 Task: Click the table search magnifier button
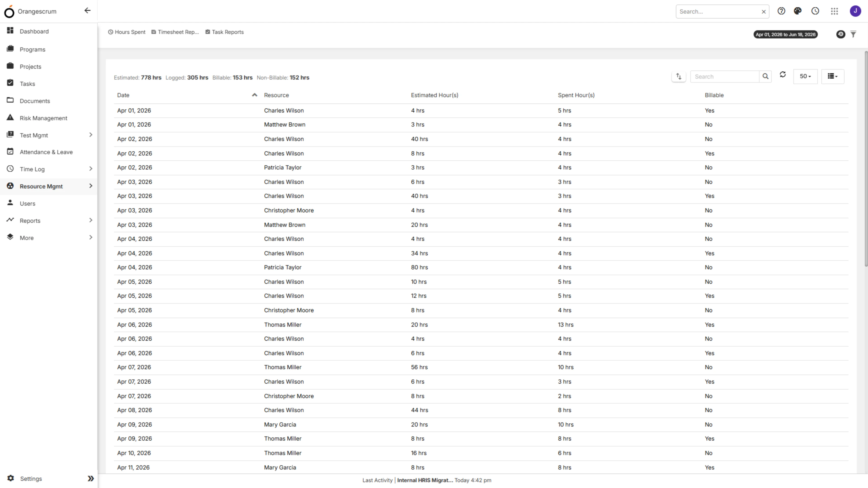[765, 76]
